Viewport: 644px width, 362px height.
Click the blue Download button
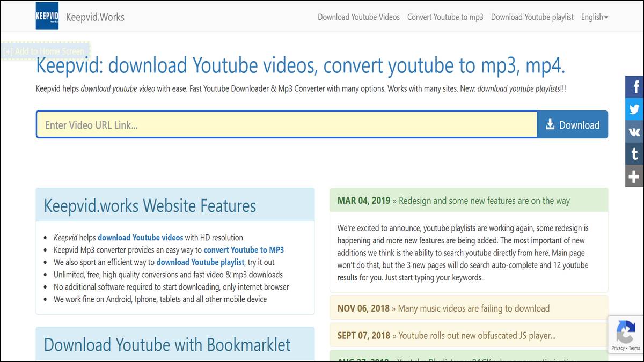[573, 124]
